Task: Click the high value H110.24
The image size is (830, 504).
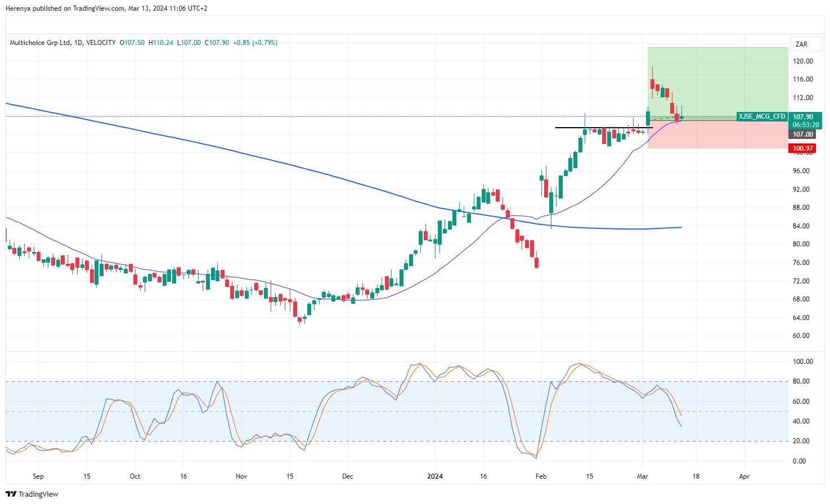Action: point(161,43)
